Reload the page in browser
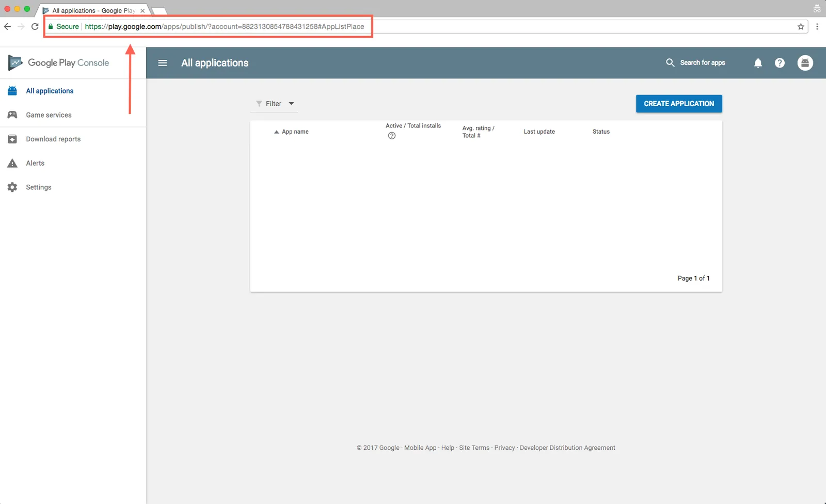 [35, 26]
